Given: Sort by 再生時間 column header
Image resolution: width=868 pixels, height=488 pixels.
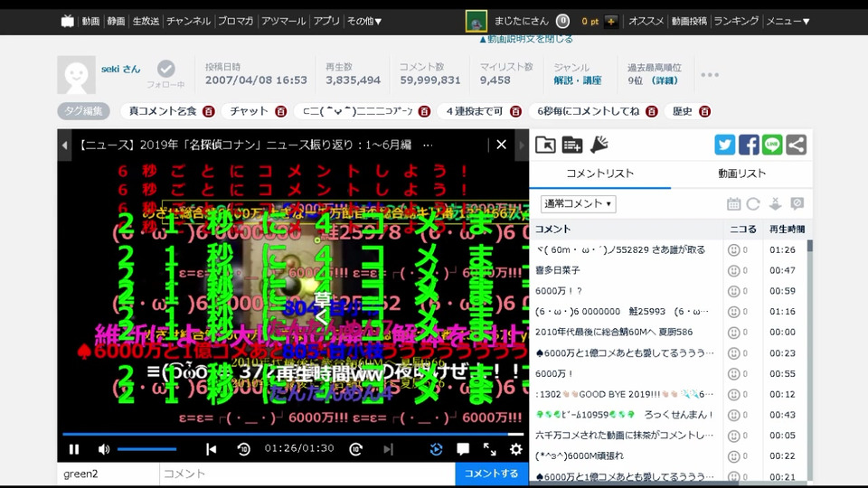Looking at the screenshot, I should click(x=787, y=229).
